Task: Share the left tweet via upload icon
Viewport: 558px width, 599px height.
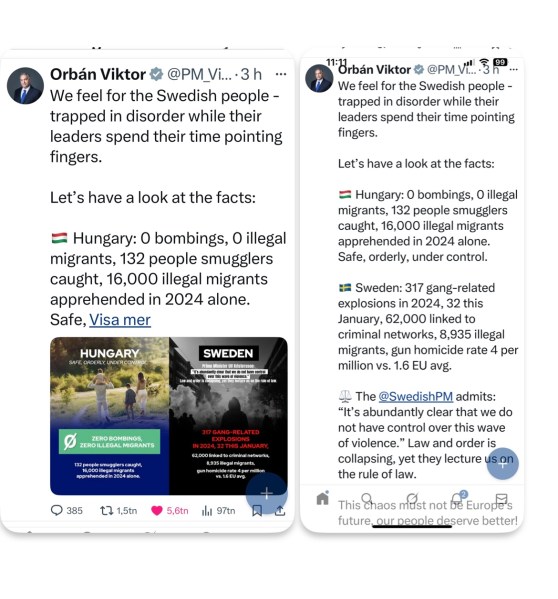Action: pos(280,511)
